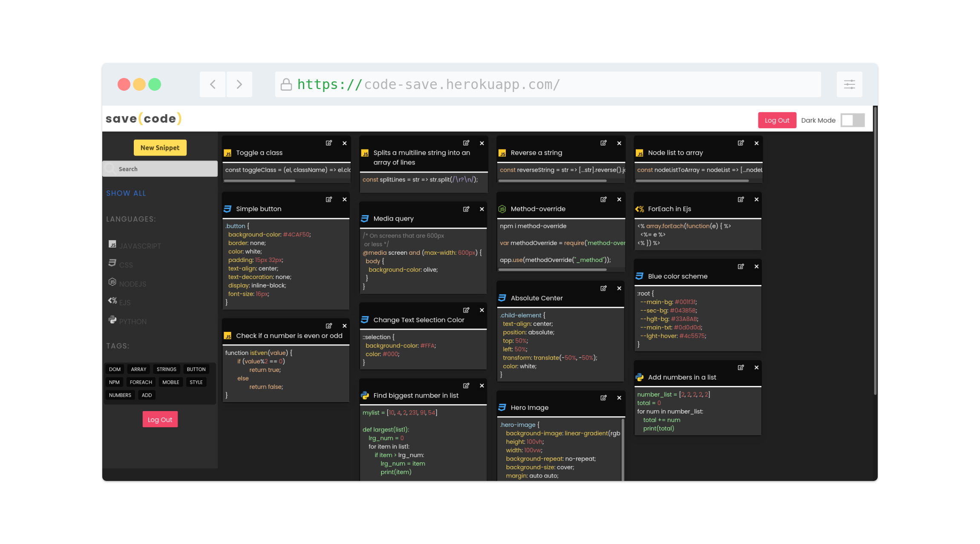The image size is (980, 544).
Task: Go forward with the browser forward arrow
Action: (x=239, y=84)
